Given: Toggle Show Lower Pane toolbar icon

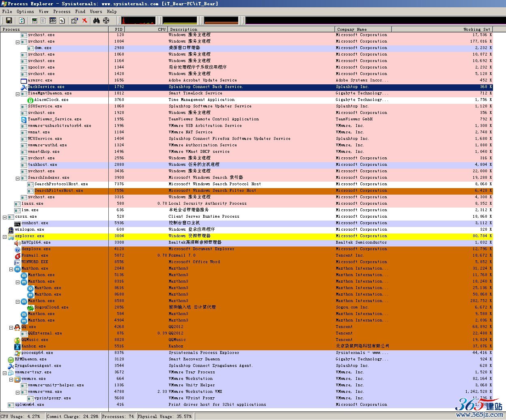Looking at the screenshot, I should (53, 20).
